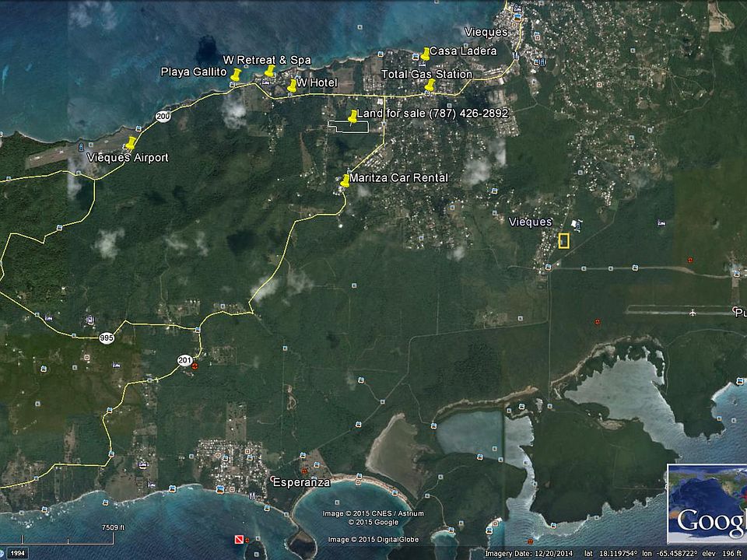Image resolution: width=747 pixels, height=560 pixels.
Task: Click the Vieques label beside the yellow rectangle
Action: click(530, 222)
